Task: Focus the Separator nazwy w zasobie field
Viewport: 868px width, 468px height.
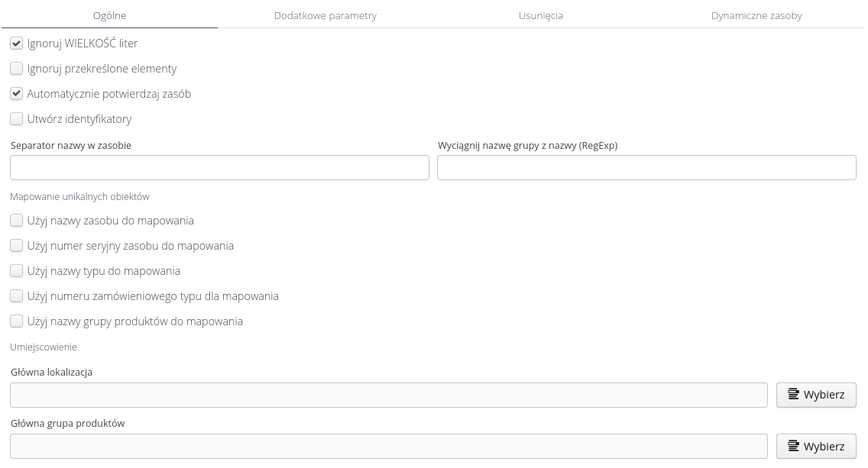Action: (219, 168)
